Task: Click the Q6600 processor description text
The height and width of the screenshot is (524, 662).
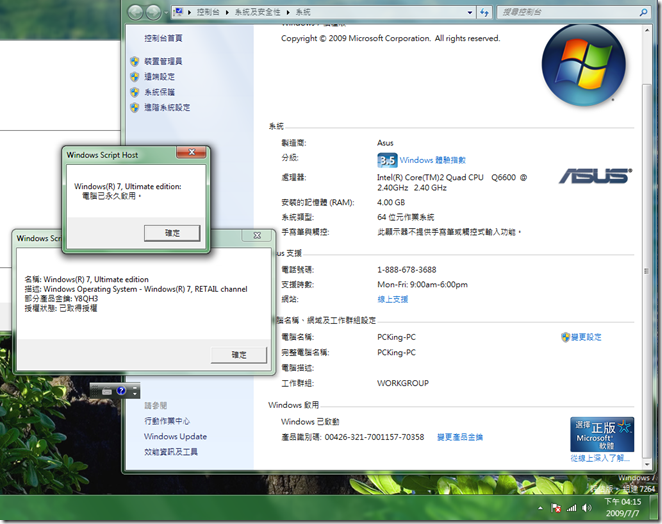Action: pyautogui.click(x=452, y=182)
